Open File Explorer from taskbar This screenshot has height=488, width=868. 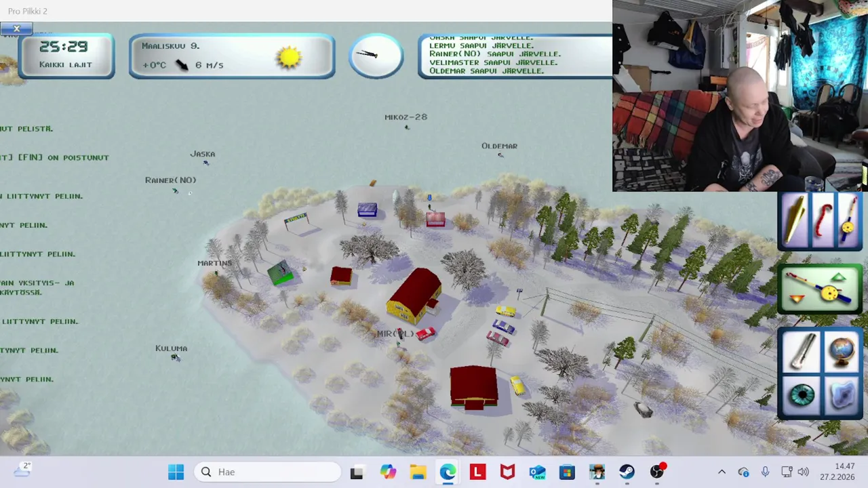click(x=418, y=472)
